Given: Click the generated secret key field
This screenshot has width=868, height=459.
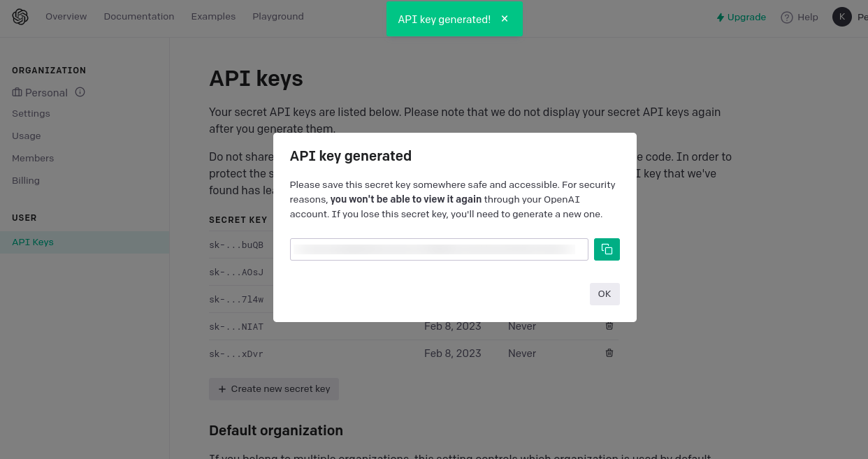Looking at the screenshot, I should [439, 249].
